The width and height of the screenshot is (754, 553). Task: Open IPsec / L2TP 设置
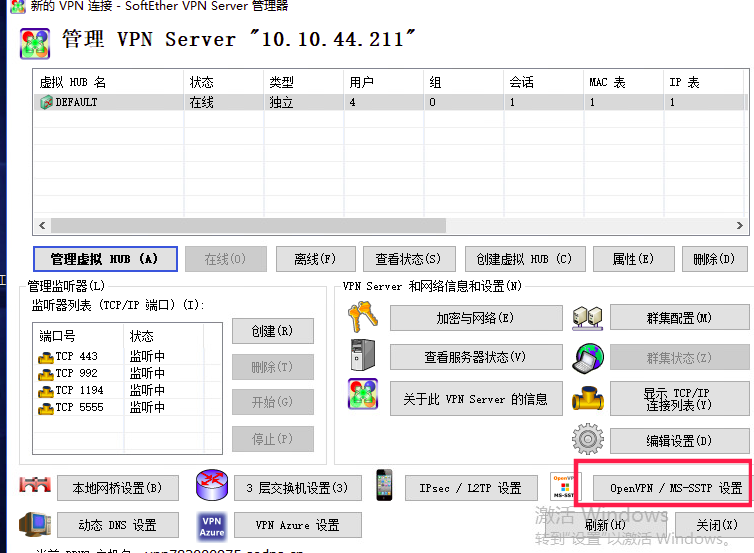471,488
